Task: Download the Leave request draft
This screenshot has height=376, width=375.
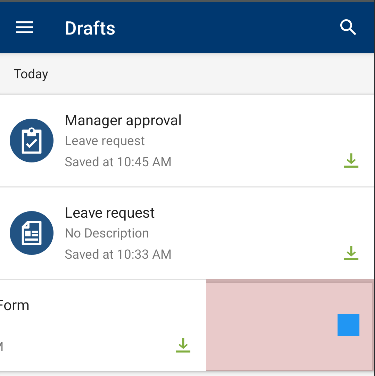Action: pos(351,253)
